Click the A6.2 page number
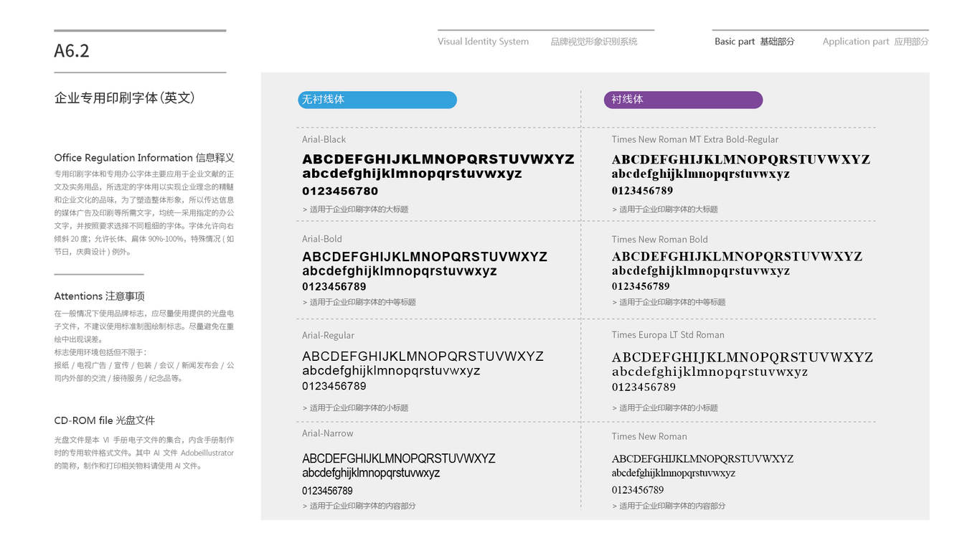This screenshot has width=980, height=551. coord(72,51)
